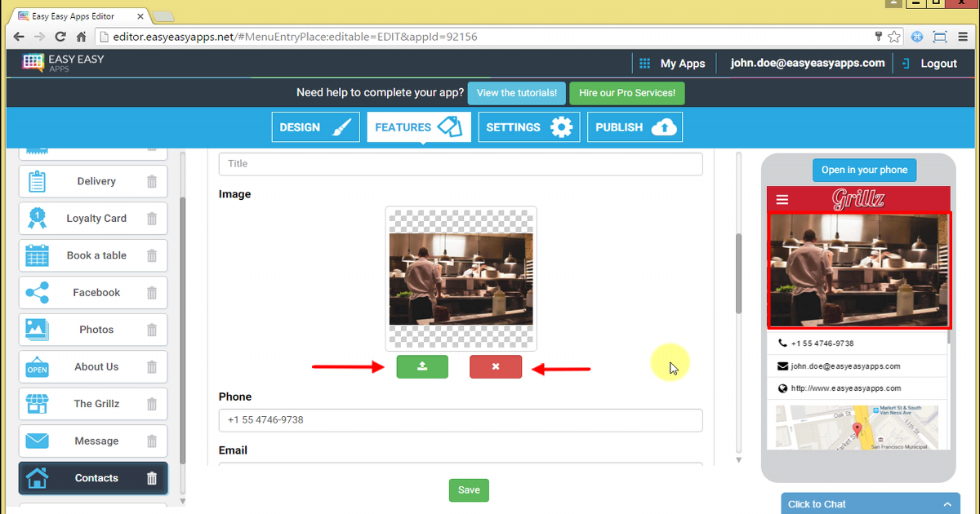Click the map thumbnail in the phone preview
Viewport: 980px width, 514px height.
pos(857,427)
